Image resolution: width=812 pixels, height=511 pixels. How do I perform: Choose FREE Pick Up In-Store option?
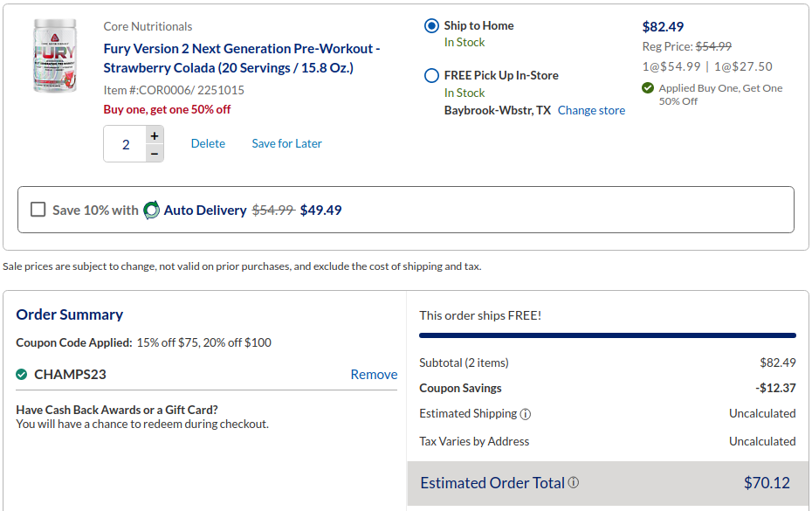tap(431, 76)
